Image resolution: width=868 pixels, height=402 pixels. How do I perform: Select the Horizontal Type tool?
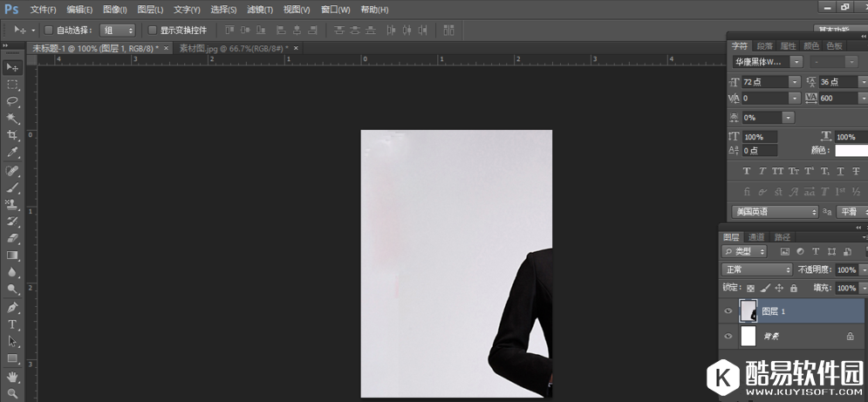tap(12, 324)
